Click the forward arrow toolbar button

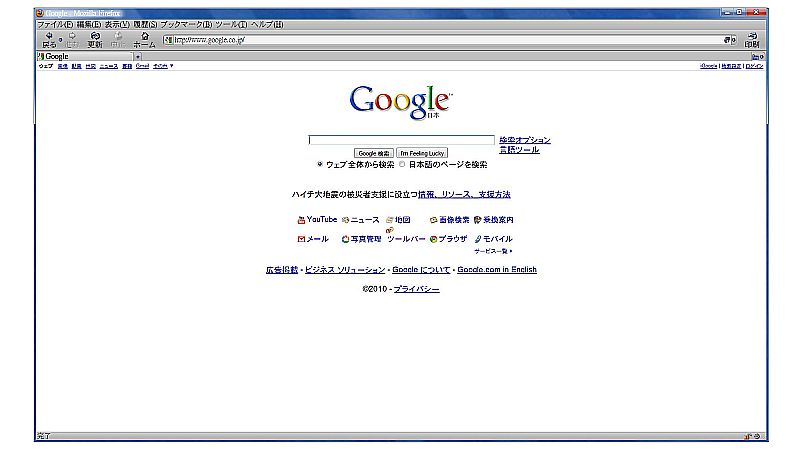[x=72, y=39]
